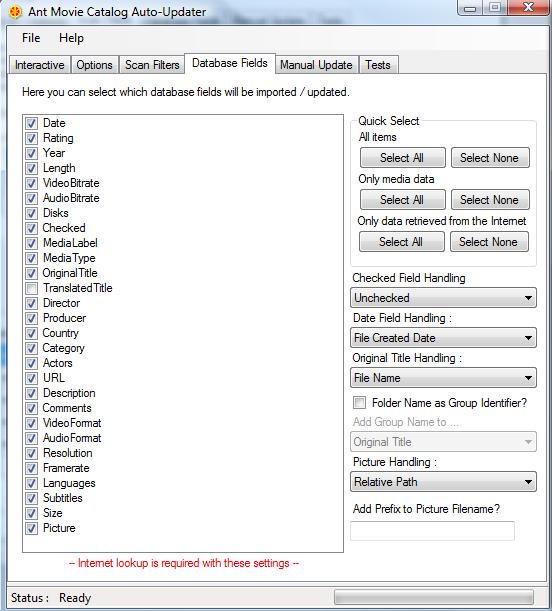Toggle the MediaLabel checkbox

pyautogui.click(x=32, y=244)
